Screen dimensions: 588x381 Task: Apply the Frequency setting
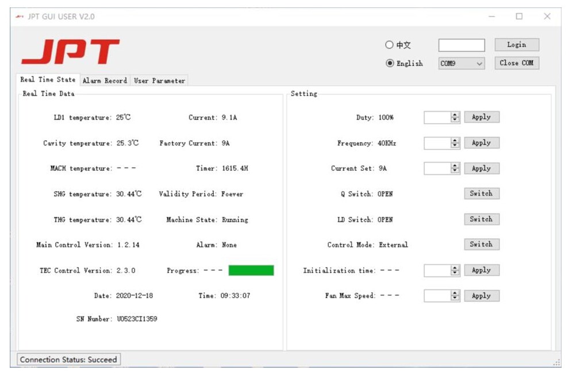(482, 143)
